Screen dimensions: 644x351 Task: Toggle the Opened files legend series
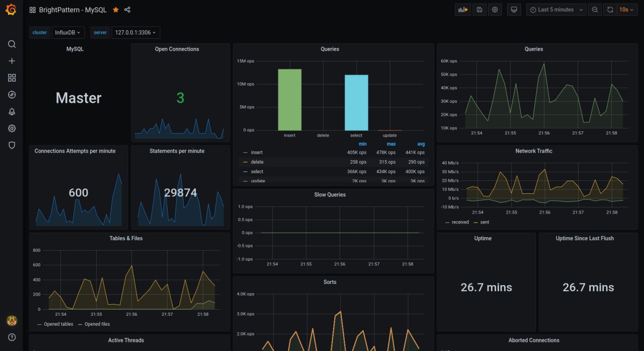[97, 324]
